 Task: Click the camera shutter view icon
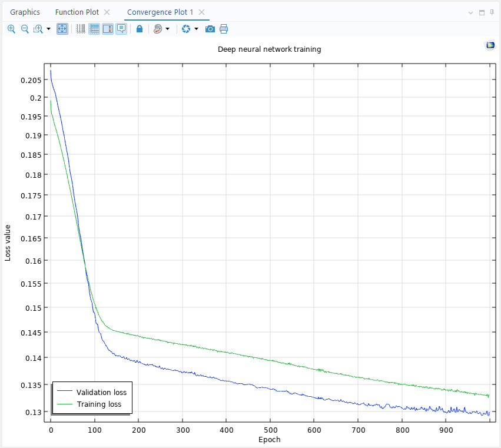coord(186,29)
